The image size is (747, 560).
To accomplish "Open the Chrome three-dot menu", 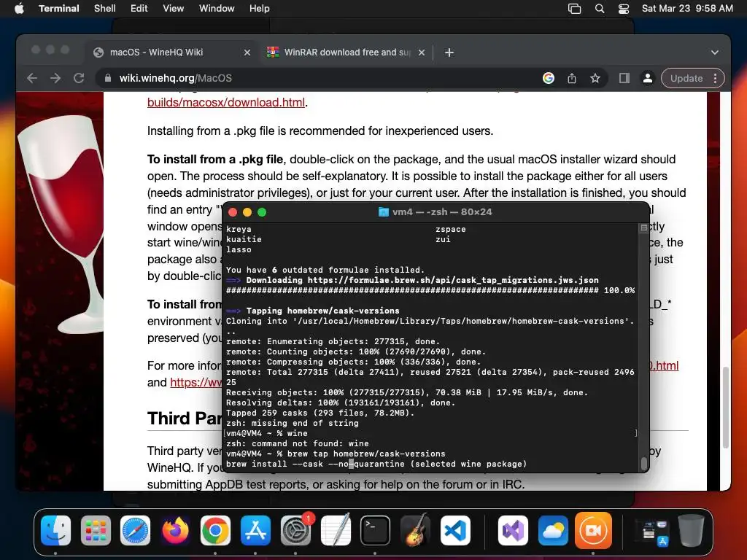I will coord(715,78).
